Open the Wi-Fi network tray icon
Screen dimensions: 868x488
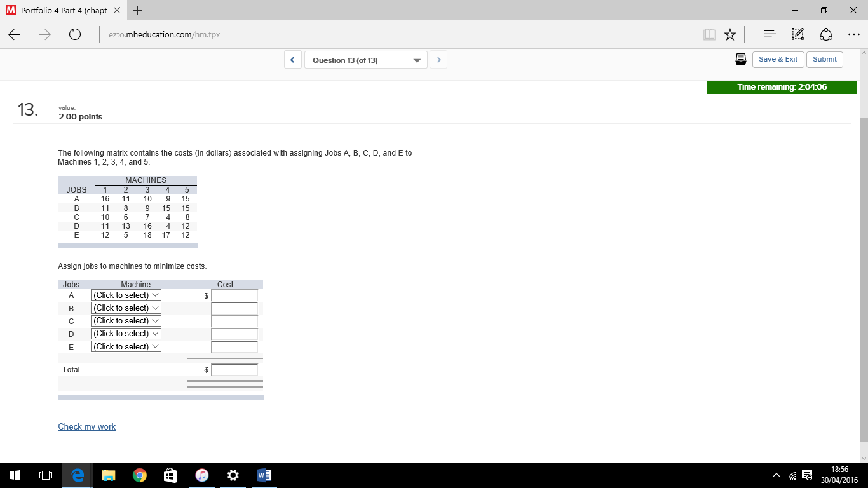(x=792, y=476)
